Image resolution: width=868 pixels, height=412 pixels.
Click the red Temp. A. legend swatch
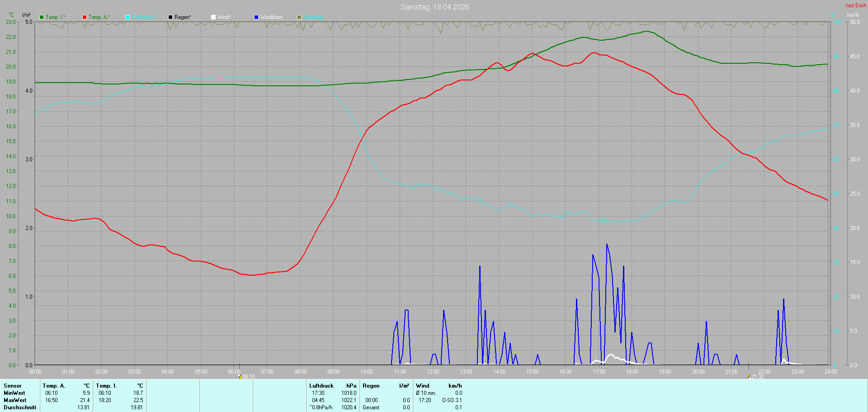pyautogui.click(x=85, y=17)
